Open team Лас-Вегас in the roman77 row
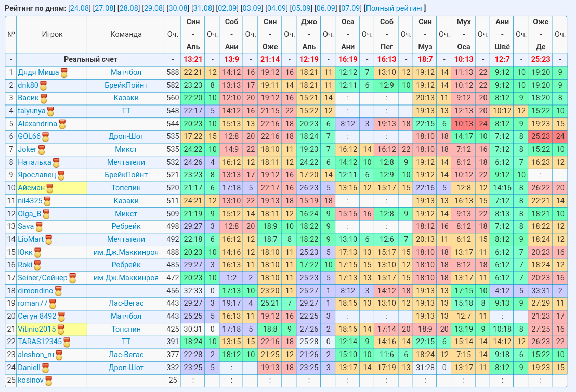Viewport: 576px width, 392px height. point(126,303)
